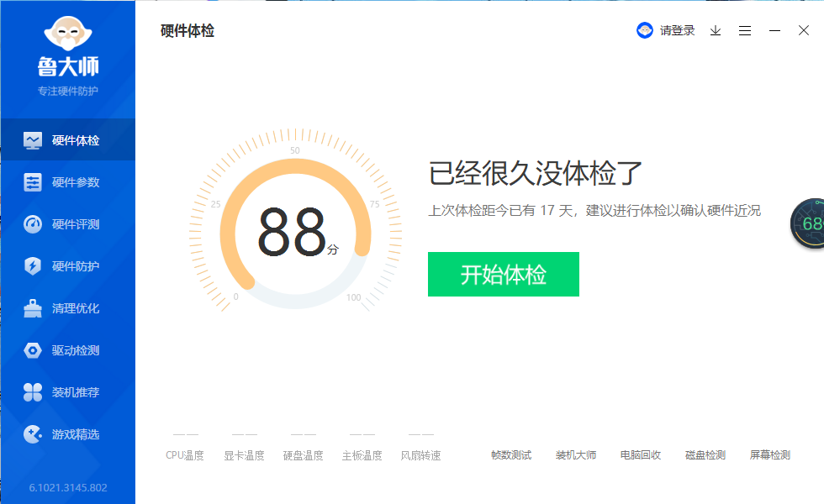This screenshot has height=504, width=824.
Task: Select the 硬件防护 sidebar item
Action: [67, 265]
